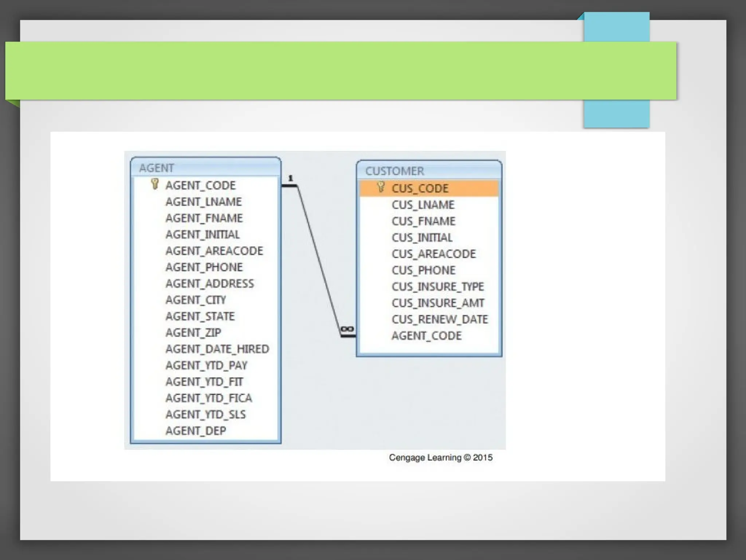Click the blue ribbon accent shape
The width and height of the screenshot is (746, 560).
click(x=616, y=113)
